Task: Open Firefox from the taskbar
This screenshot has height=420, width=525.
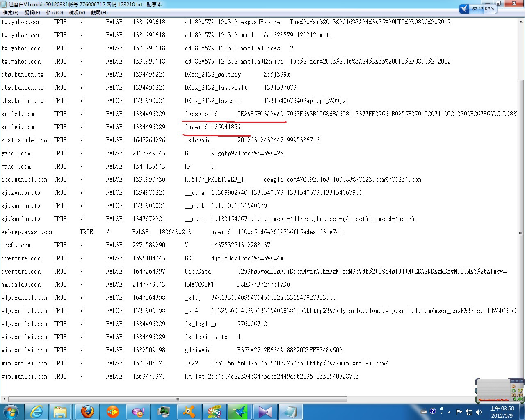Action: point(87,411)
